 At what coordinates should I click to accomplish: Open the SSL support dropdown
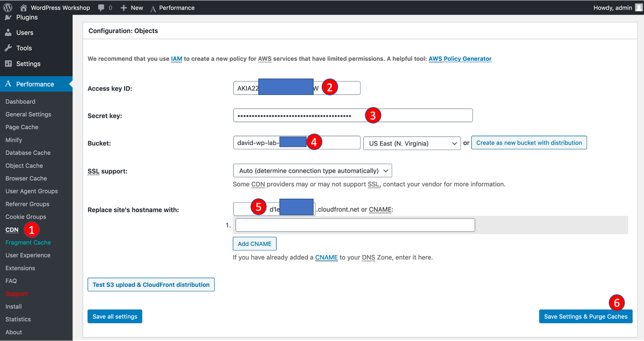pyautogui.click(x=312, y=171)
